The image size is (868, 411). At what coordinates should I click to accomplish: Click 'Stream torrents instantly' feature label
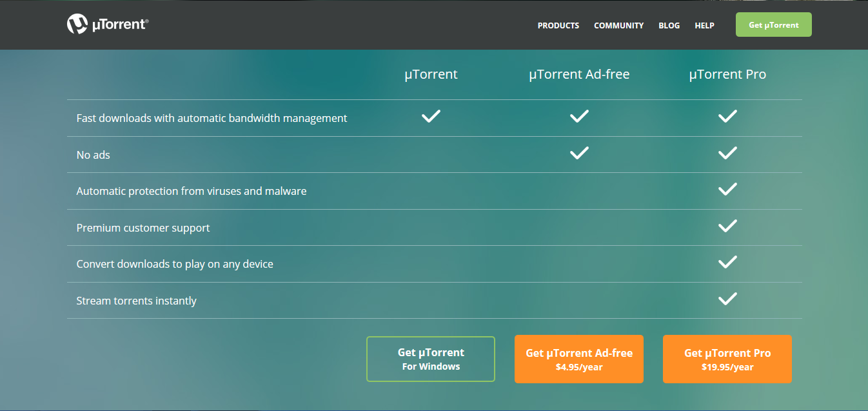pyautogui.click(x=136, y=301)
